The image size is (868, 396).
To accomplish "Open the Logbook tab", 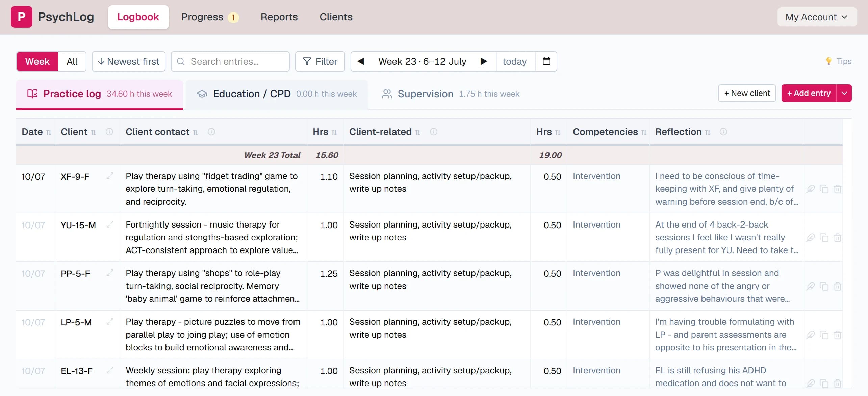I will pos(138,17).
